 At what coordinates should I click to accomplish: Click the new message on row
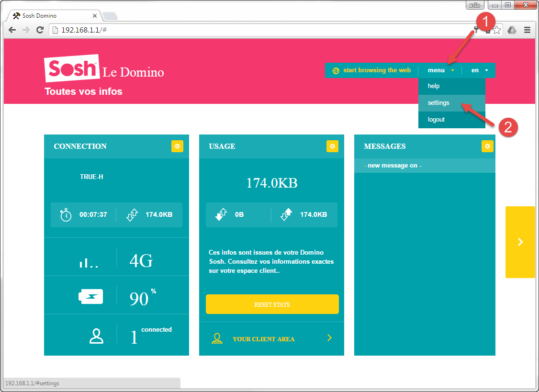pos(425,166)
